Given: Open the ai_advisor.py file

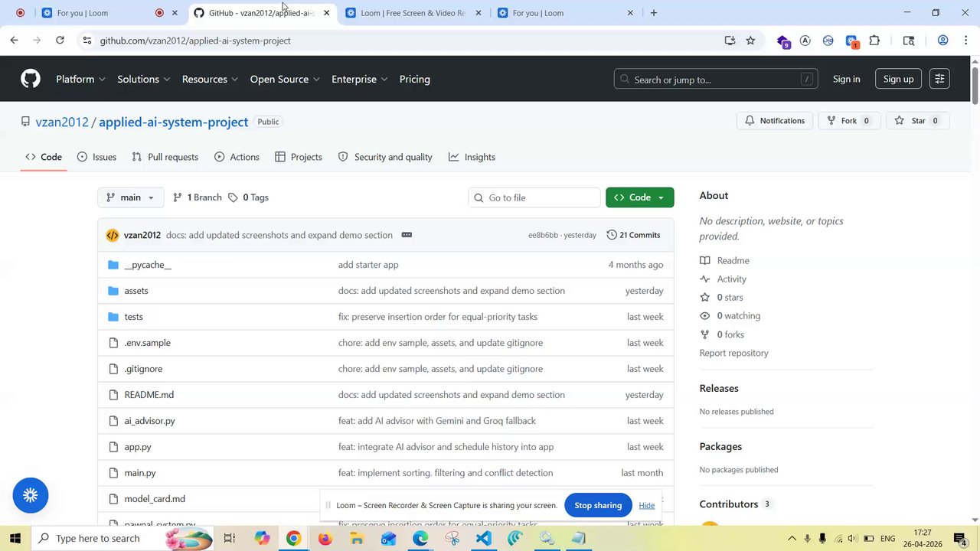Looking at the screenshot, I should pos(149,421).
